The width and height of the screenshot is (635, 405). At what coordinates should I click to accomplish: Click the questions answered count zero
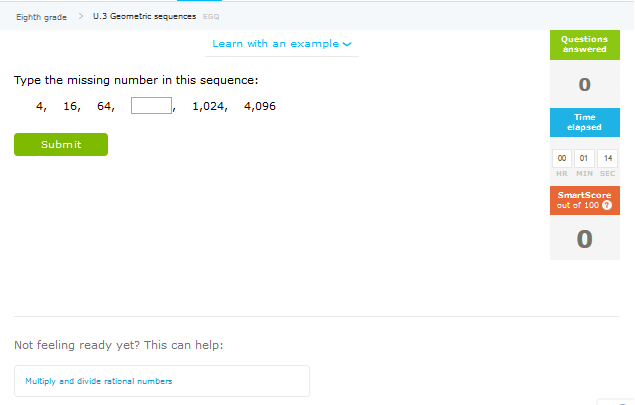[584, 85]
